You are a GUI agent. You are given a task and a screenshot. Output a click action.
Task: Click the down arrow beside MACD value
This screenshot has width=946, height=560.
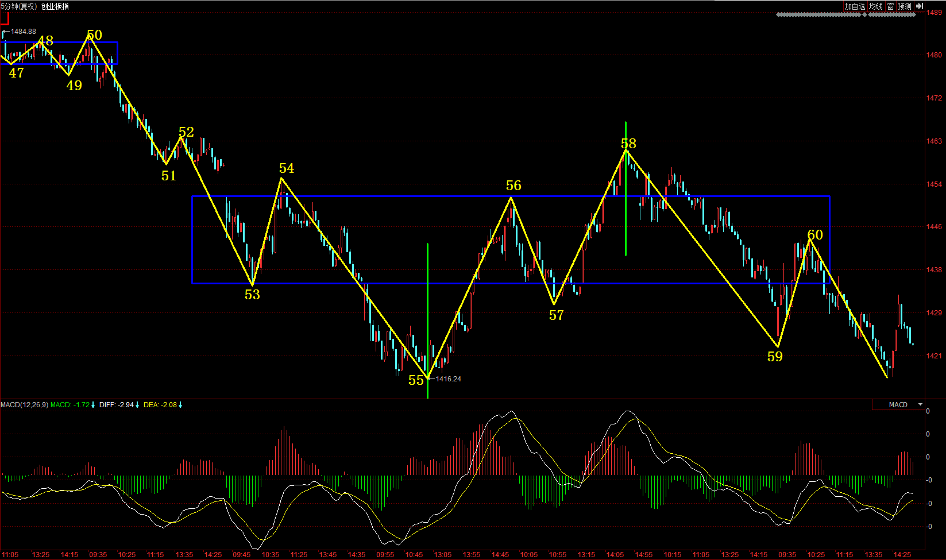click(93, 405)
